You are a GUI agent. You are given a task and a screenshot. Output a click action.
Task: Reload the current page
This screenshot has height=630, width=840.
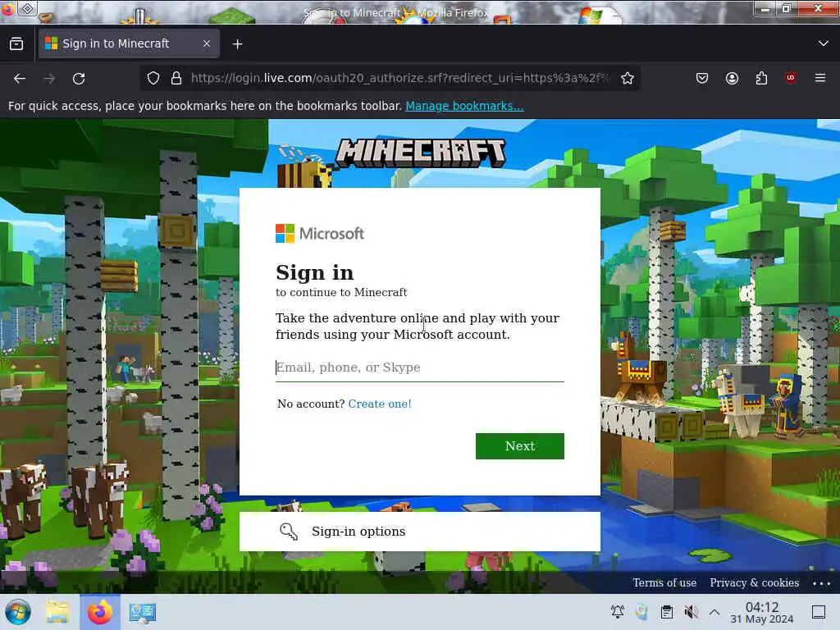[79, 79]
